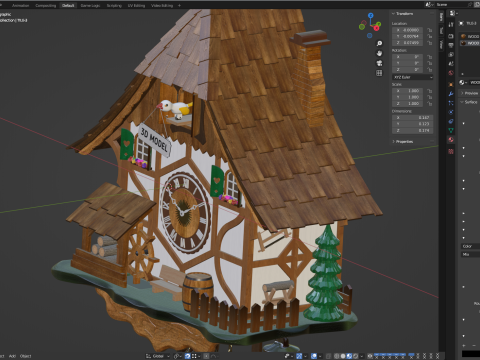Image resolution: width=480 pixels, height=360 pixels.
Task: Open the Global transform orientation dropdown
Action: [x=157, y=356]
